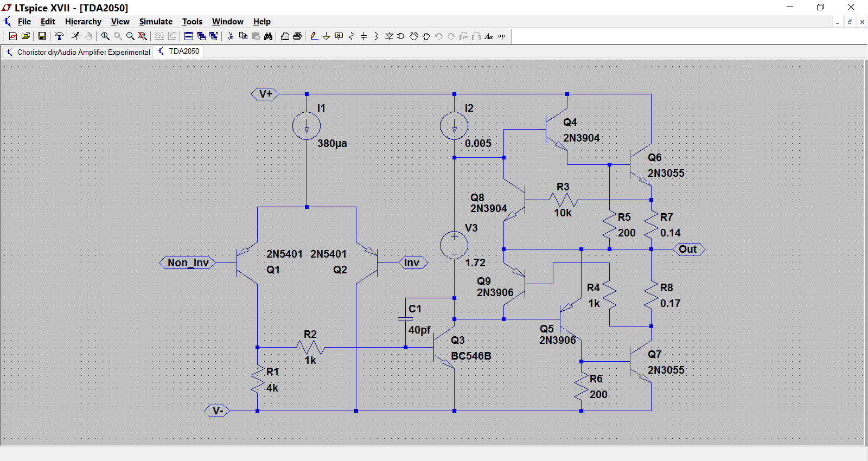
Task: Select voltage source V3 symbol
Action: (x=454, y=245)
